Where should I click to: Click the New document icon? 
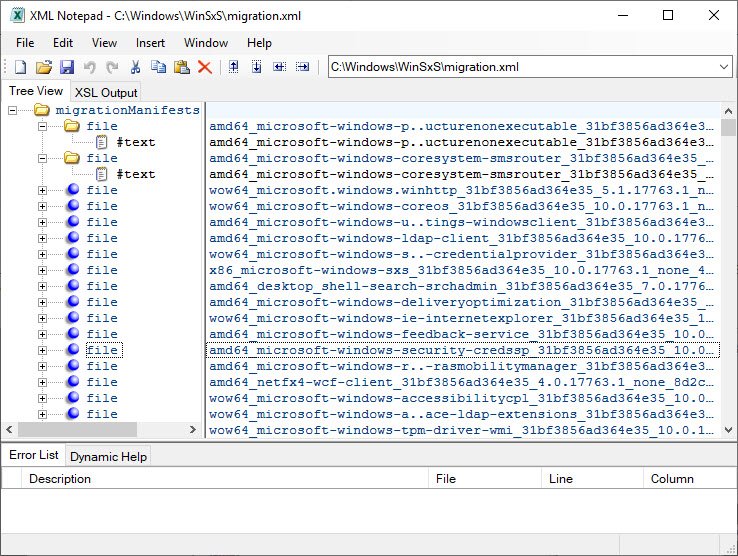point(20,67)
